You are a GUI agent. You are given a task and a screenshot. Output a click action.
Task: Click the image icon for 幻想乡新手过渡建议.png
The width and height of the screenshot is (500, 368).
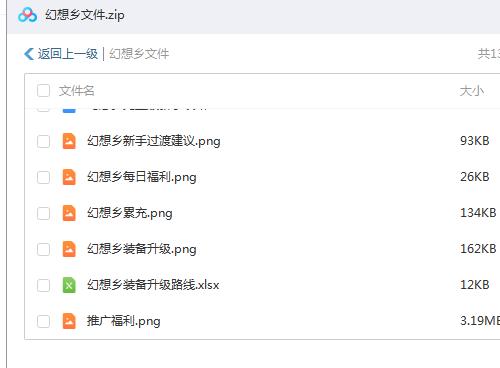pos(69,141)
